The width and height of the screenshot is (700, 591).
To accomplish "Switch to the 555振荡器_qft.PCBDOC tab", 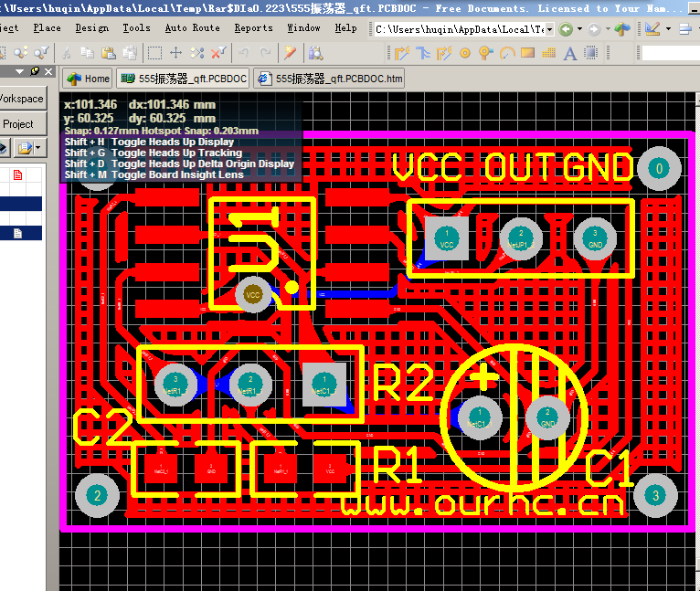I will pyautogui.click(x=183, y=79).
